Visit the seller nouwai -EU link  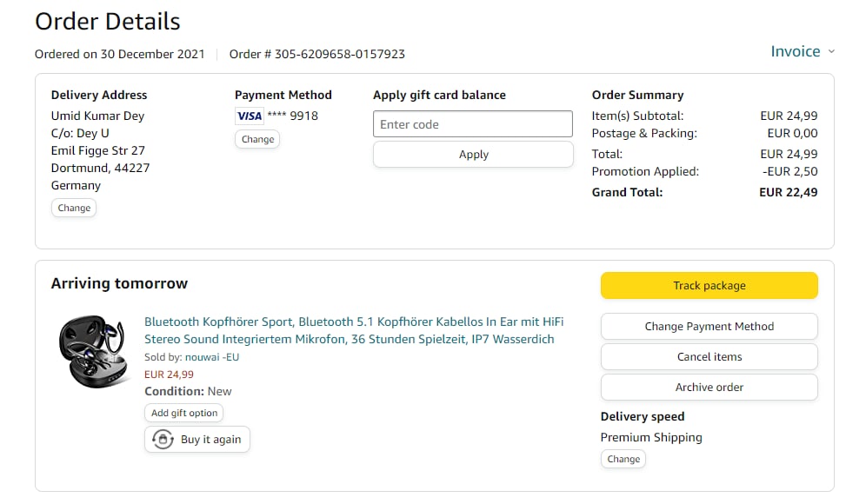212,357
